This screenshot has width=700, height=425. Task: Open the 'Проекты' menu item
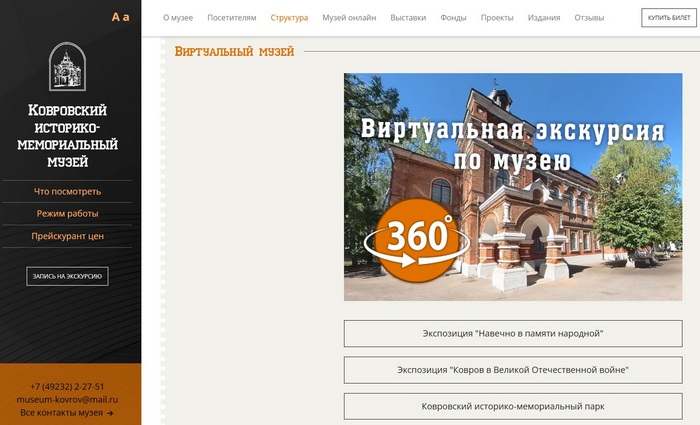(x=497, y=18)
